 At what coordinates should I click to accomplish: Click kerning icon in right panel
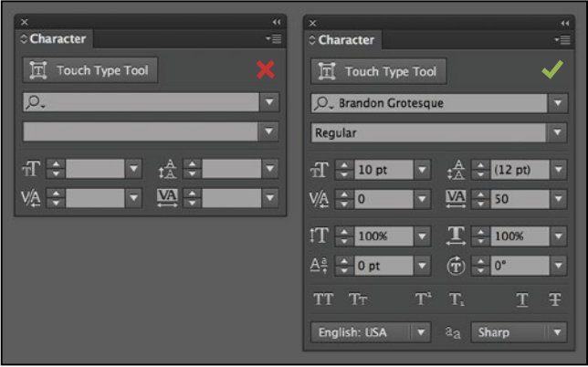(x=319, y=199)
